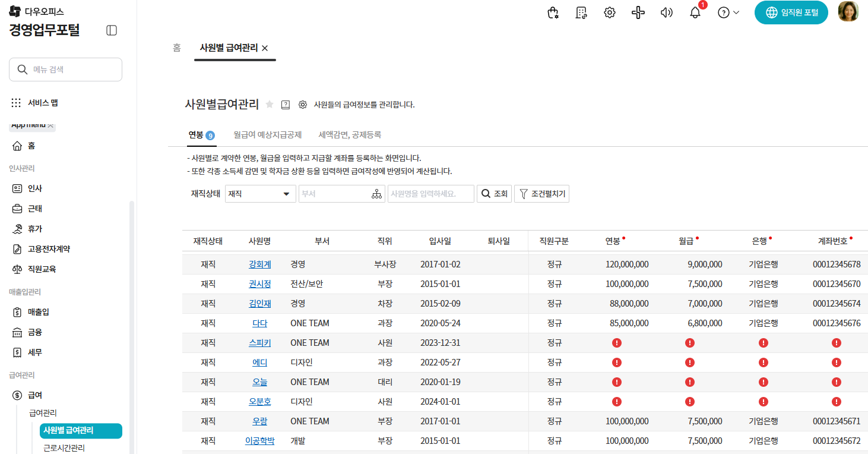The width and height of the screenshot is (868, 454).
Task: Close the 사원별 급여관리 tab
Action: tap(265, 48)
